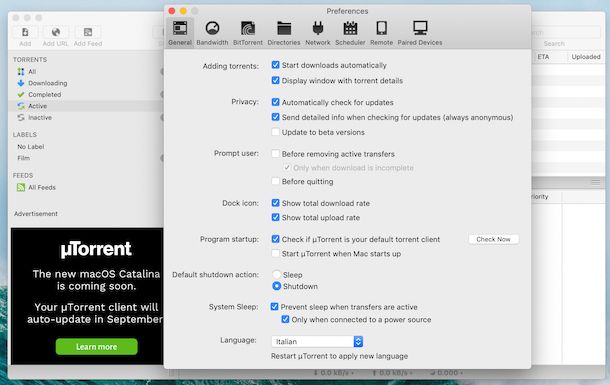
Task: Select Shutdown as default shutdown action
Action: pos(276,286)
